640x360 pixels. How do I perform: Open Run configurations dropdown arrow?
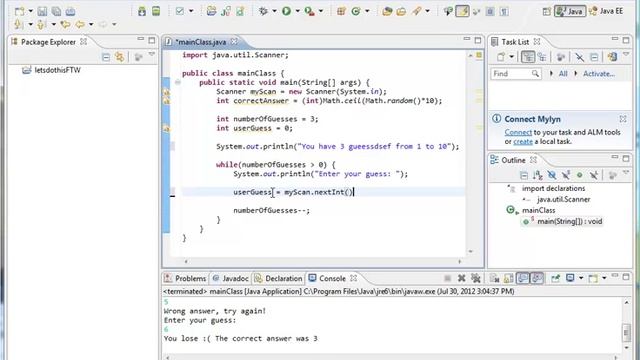(298, 11)
